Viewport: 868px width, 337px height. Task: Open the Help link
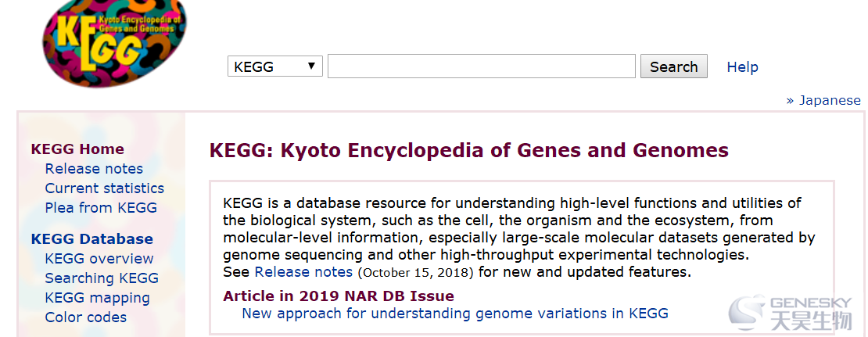pos(742,67)
